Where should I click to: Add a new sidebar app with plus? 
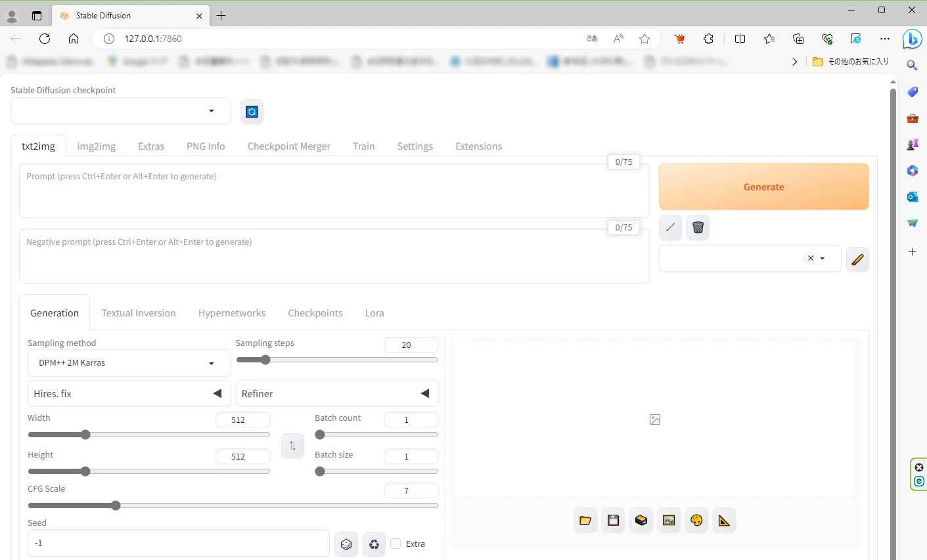912,251
